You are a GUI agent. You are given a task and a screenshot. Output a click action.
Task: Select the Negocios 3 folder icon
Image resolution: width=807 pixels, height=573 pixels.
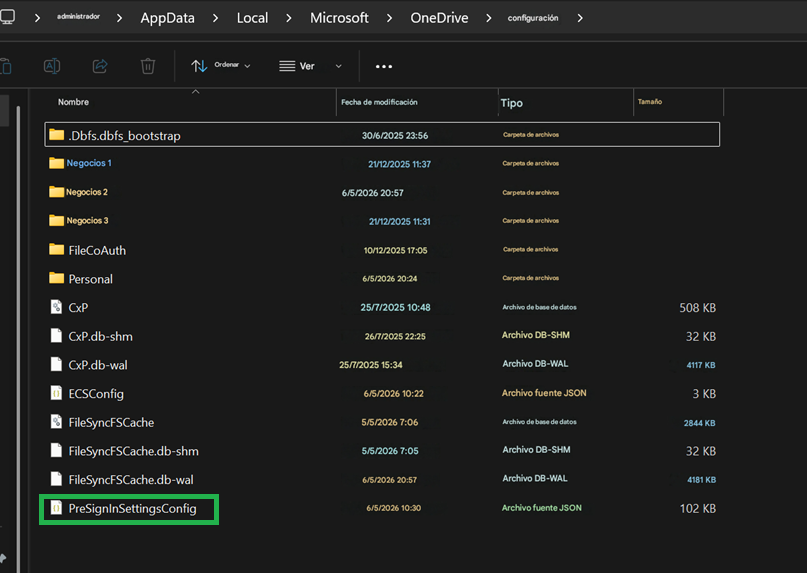click(x=57, y=220)
